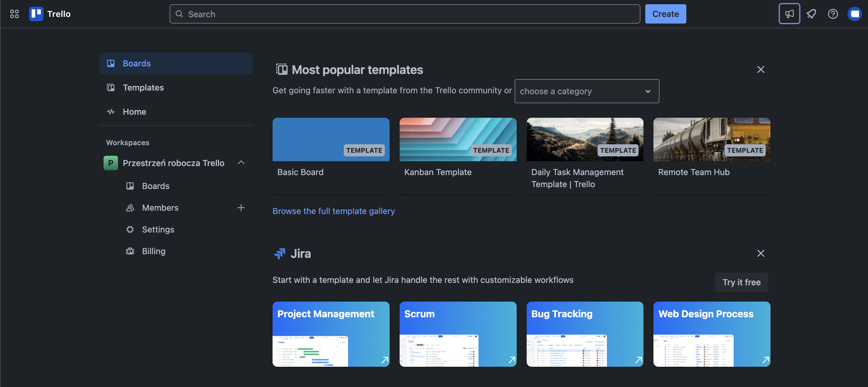Viewport: 868px width, 387px height.
Task: Open the app switcher grid icon
Action: coord(14,14)
